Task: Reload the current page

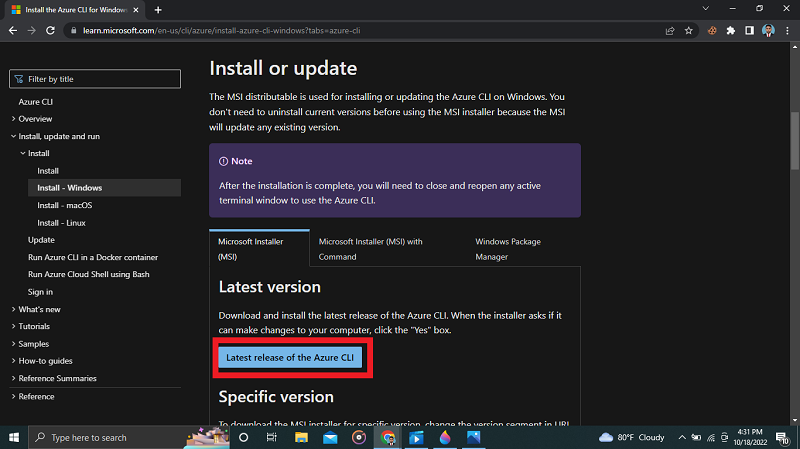Action: click(50, 31)
